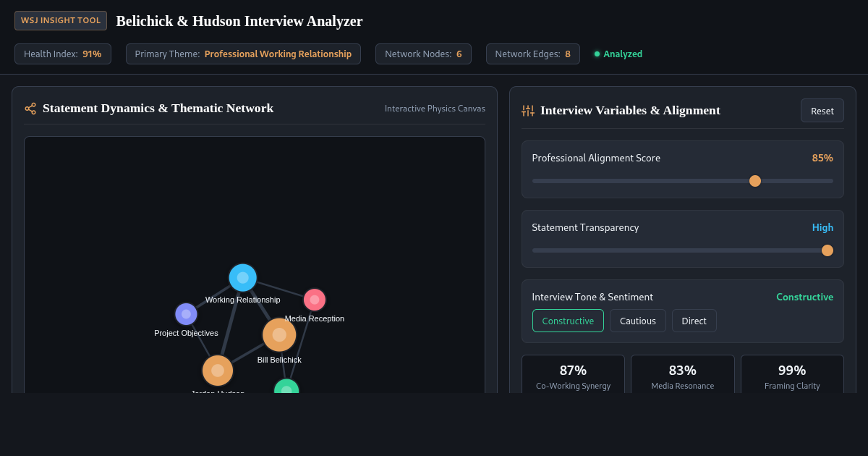The height and width of the screenshot is (456, 868).
Task: Click the 99% Framing Clarity card
Action: tap(792, 375)
